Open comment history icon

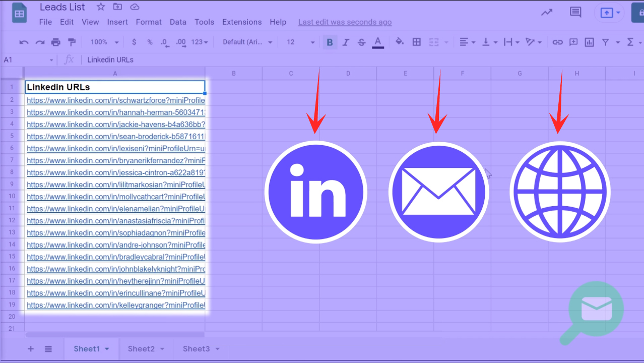575,13
